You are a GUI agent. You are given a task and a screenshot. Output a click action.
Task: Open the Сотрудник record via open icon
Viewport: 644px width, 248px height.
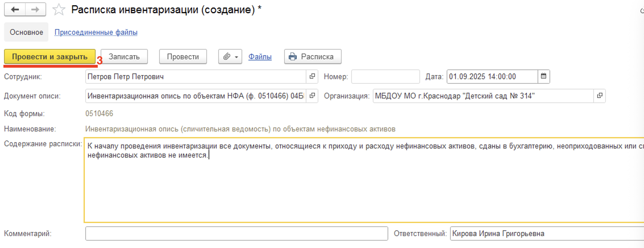point(312,76)
